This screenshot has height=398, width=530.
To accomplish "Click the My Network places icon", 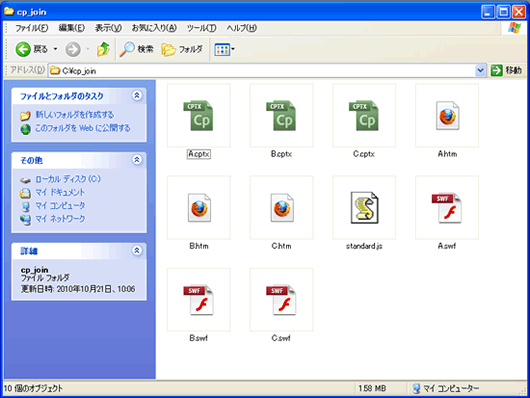I will pos(25,220).
